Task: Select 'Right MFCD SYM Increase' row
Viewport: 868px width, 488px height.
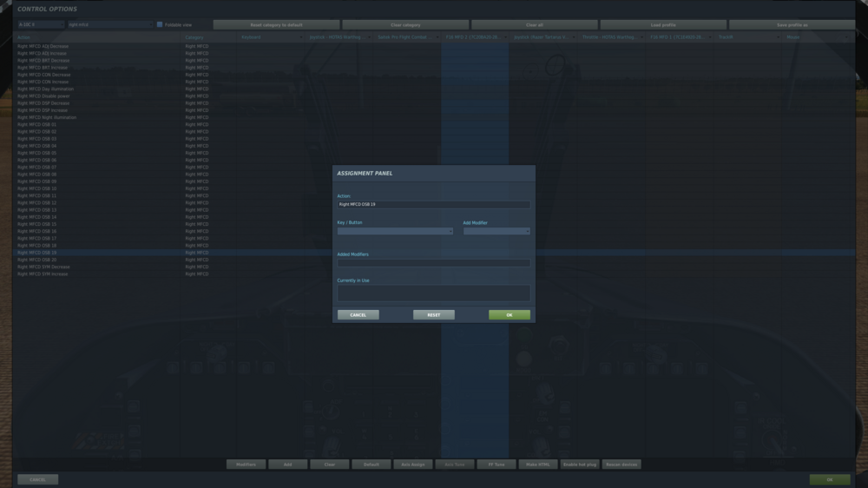Action: pos(434,274)
